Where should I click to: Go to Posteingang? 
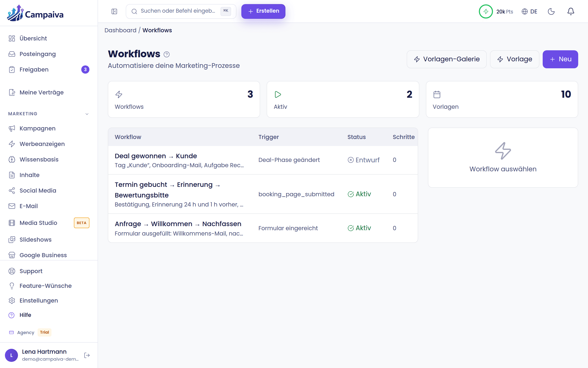tap(49, 54)
